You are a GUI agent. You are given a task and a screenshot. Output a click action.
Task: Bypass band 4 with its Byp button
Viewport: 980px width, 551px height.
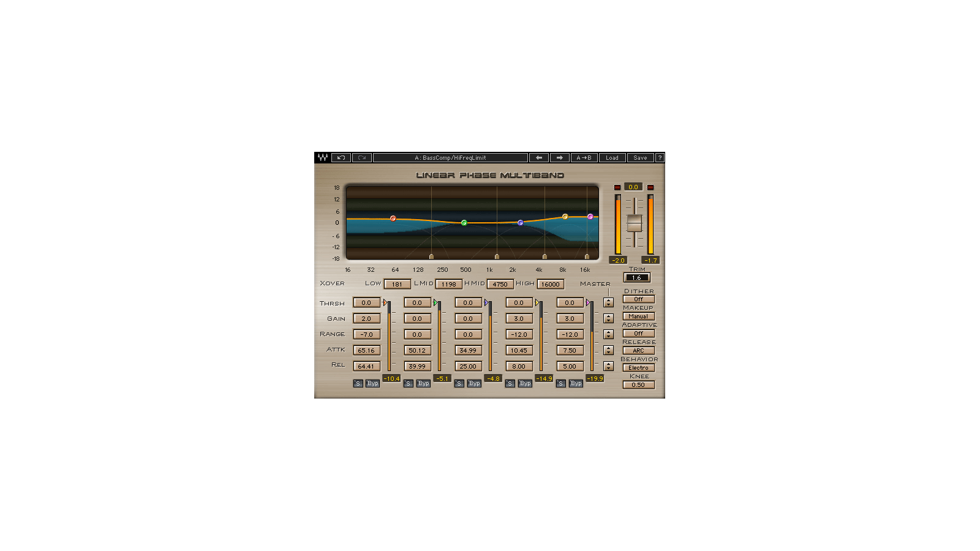[526, 383]
